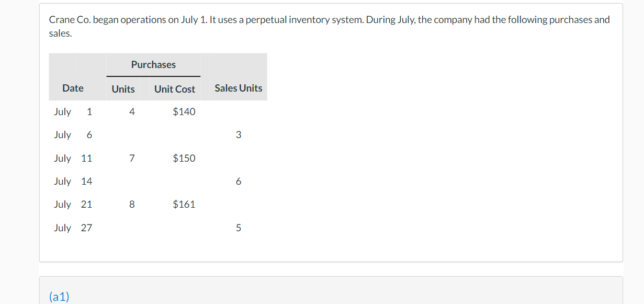Click the July 14 sales units value 6
This screenshot has width=644, height=304.
239,182
